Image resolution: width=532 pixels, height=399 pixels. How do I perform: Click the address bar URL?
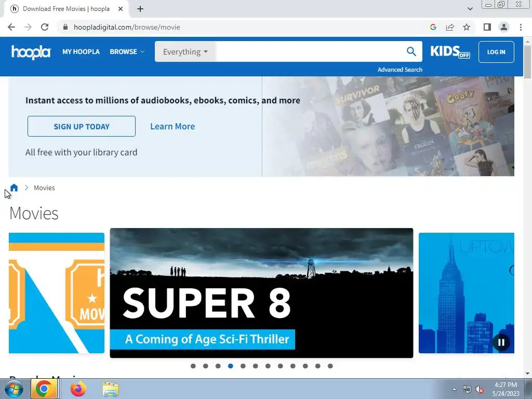127,27
